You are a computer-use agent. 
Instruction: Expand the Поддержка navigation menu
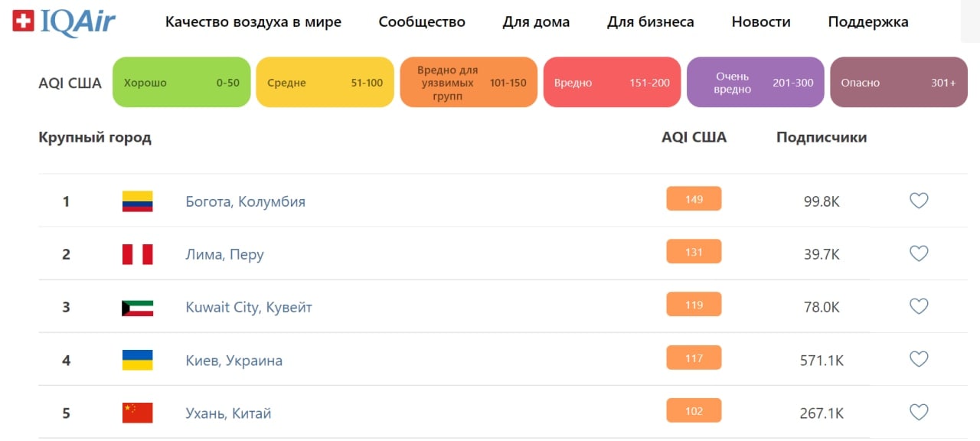coord(868,21)
